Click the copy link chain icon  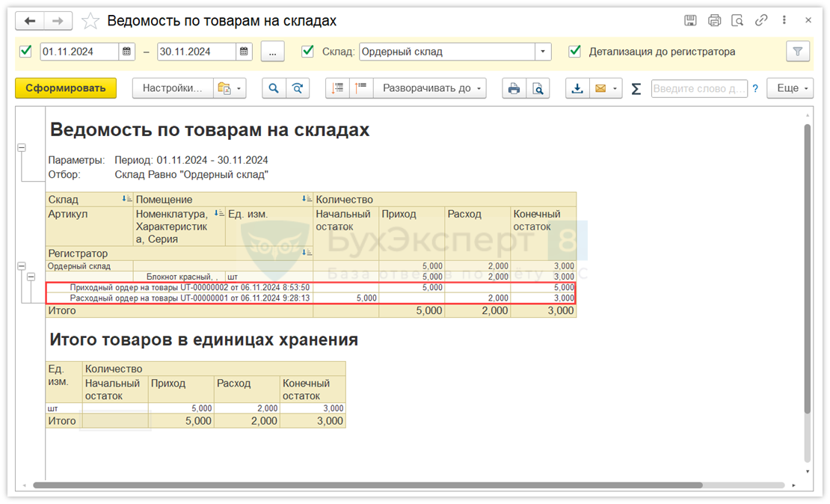761,21
